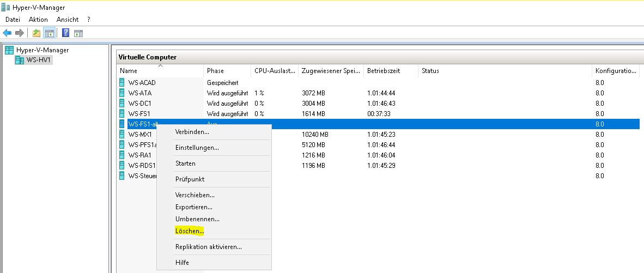Choose Hilfe in context menu
Viewport: 644px width, 273px height.
(214, 262)
